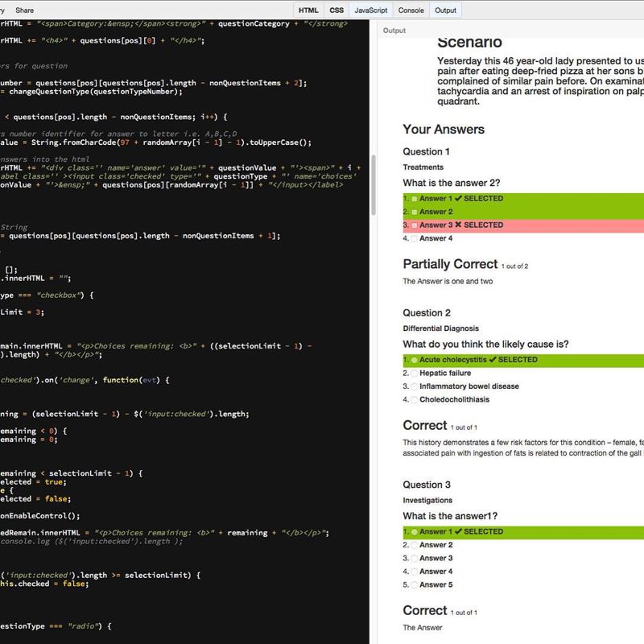Viewport: 644px width, 644px height.
Task: Tick the Answer 4 checkbox in Question 1
Action: coord(415,239)
